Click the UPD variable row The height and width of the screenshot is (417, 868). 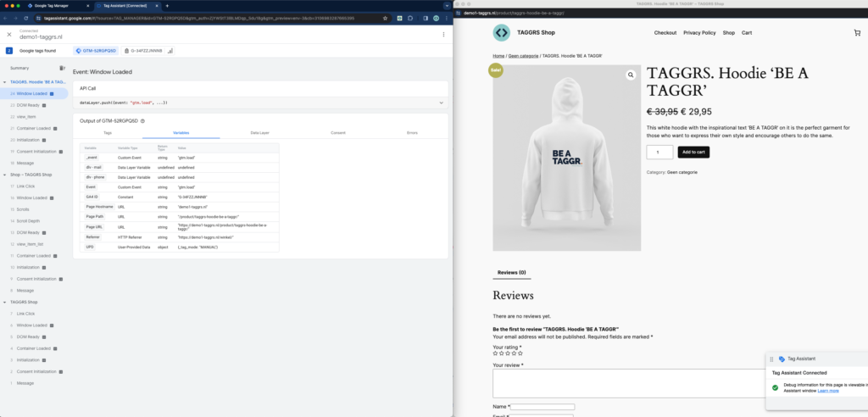(x=180, y=247)
